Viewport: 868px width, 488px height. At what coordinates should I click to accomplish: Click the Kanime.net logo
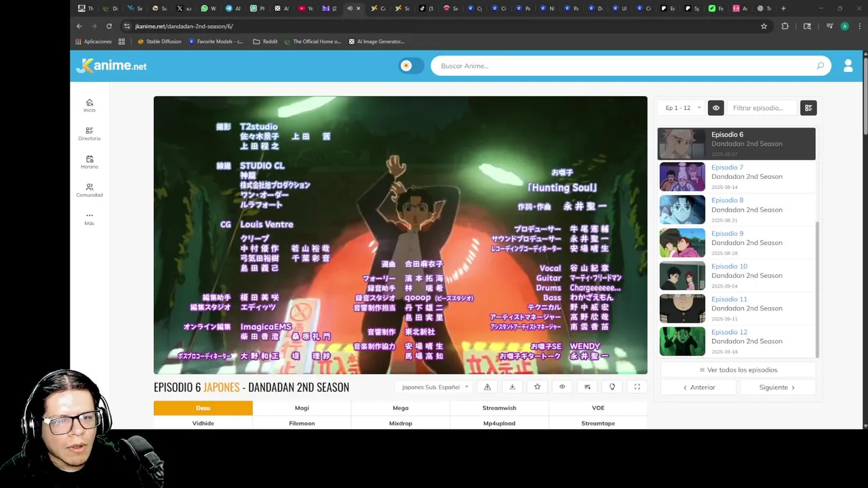[112, 66]
